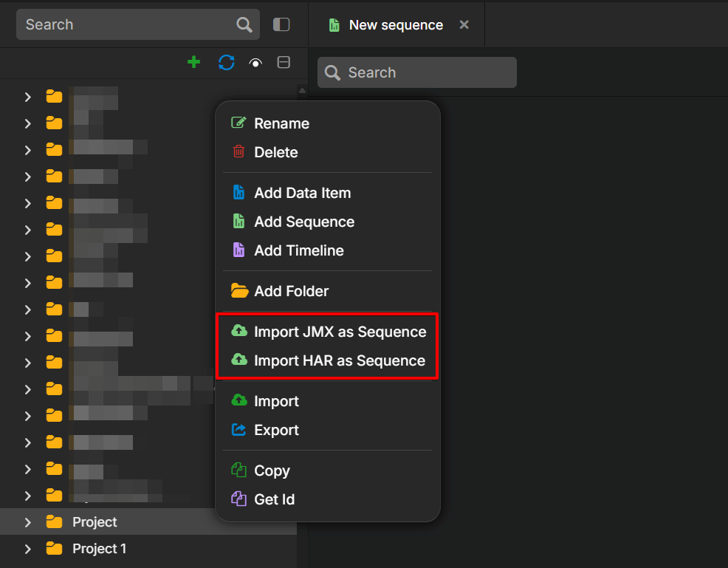Image resolution: width=728 pixels, height=568 pixels.
Task: Choose Import HAR as Sequence
Action: click(340, 360)
